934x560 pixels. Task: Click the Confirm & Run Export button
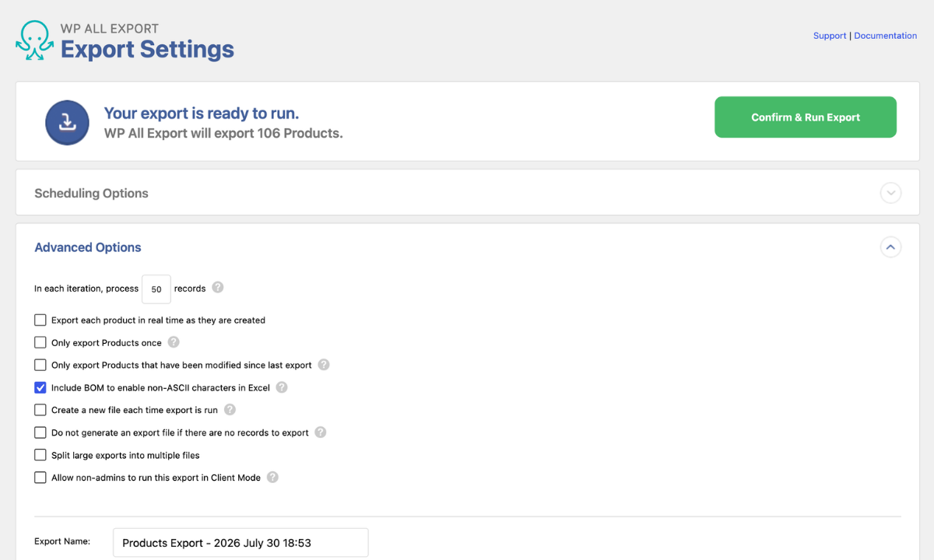pos(806,117)
